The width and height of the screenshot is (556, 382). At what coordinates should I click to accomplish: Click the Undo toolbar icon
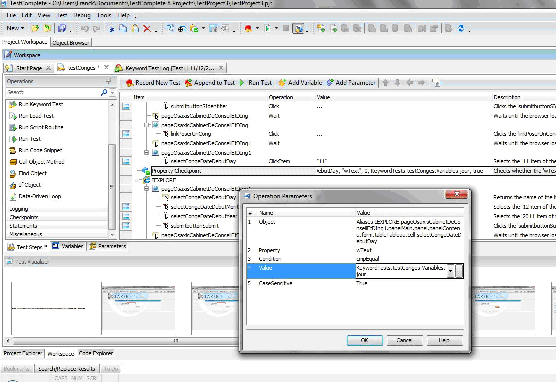(x=84, y=28)
